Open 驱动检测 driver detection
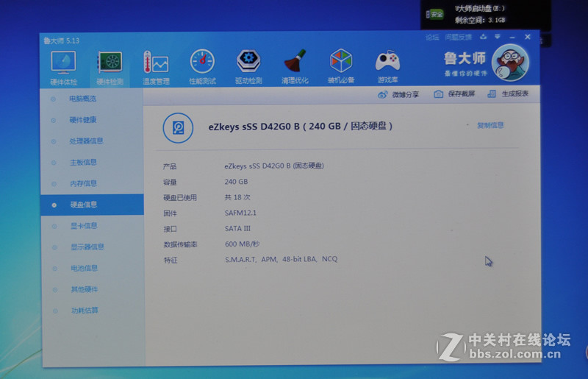Image resolution: width=588 pixels, height=379 pixels. (248, 67)
